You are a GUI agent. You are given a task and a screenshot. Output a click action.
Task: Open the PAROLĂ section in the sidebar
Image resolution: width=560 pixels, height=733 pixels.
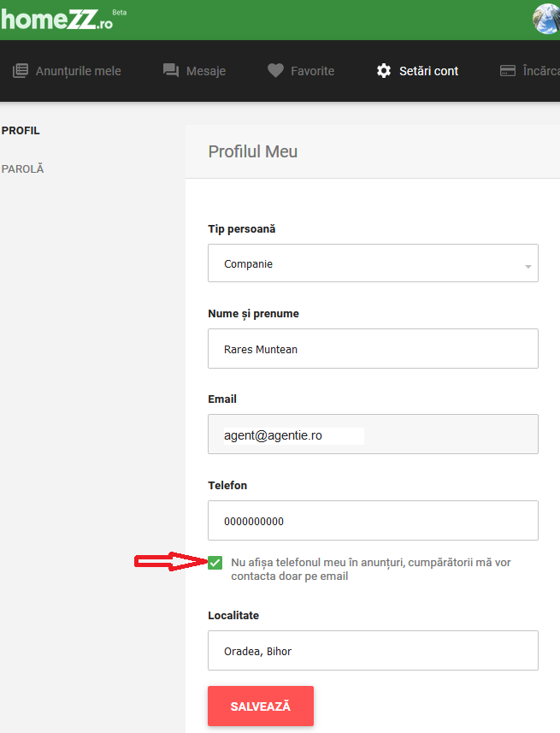click(22, 168)
